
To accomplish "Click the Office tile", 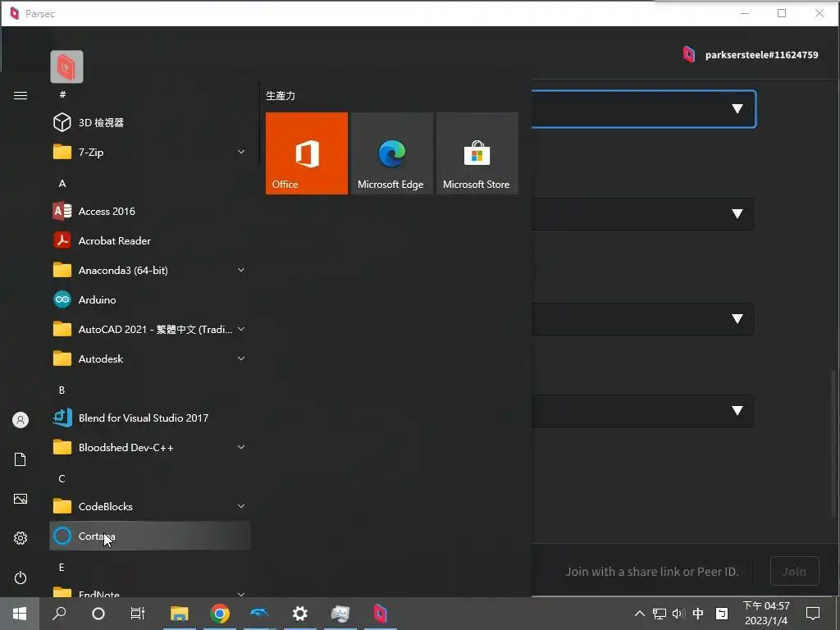I will [x=307, y=153].
